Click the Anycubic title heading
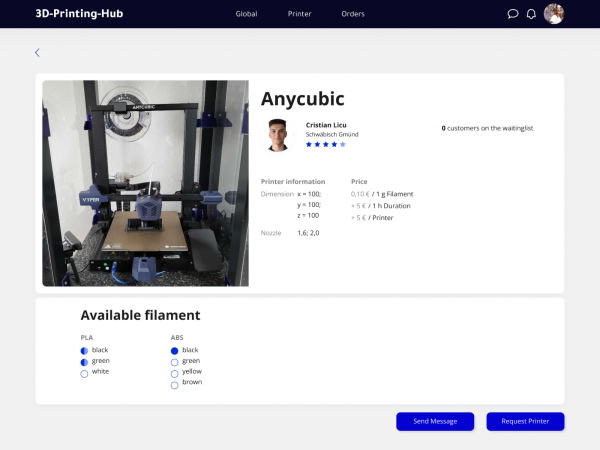Image resolution: width=600 pixels, height=450 pixels. [303, 99]
